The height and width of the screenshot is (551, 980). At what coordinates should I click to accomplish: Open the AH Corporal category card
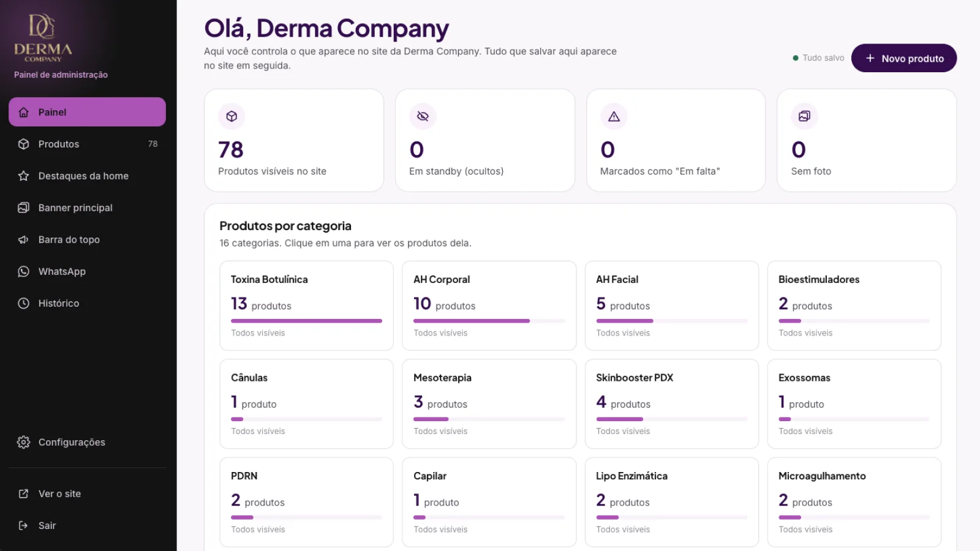tap(489, 305)
